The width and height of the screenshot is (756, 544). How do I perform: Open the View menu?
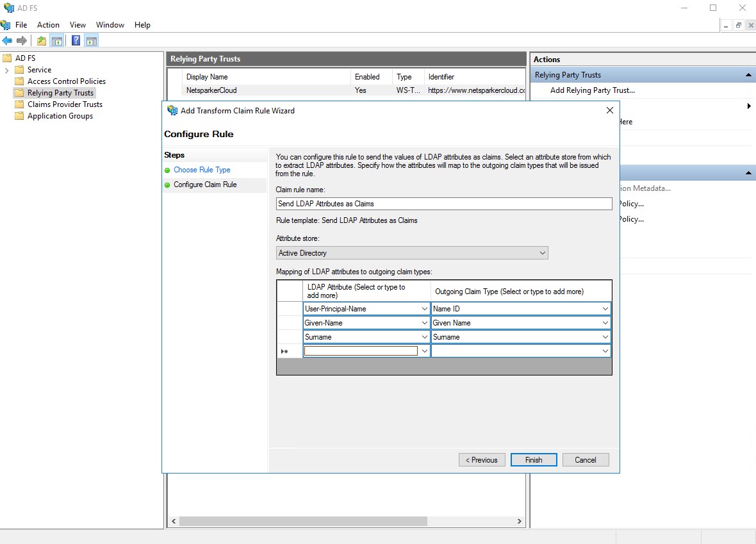(x=78, y=25)
